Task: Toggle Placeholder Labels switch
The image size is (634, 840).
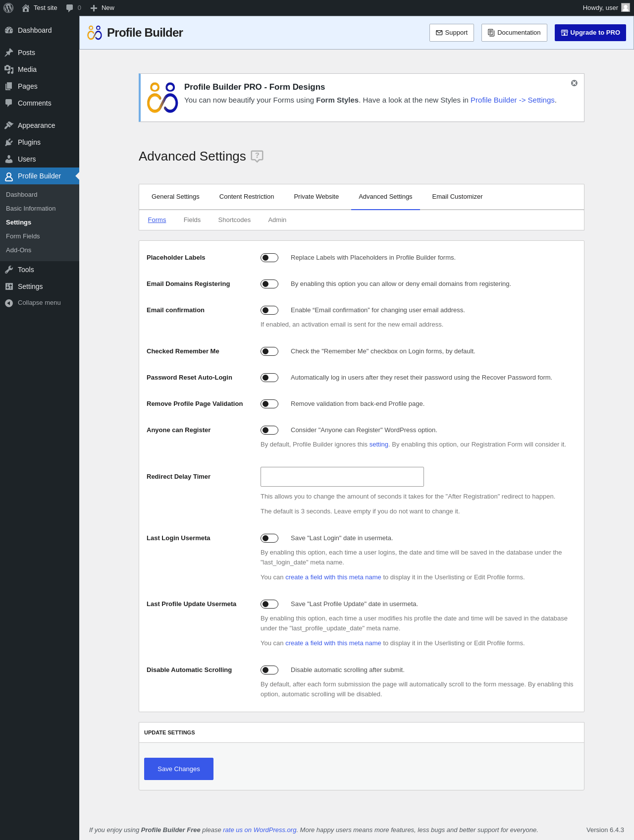Action: click(269, 258)
